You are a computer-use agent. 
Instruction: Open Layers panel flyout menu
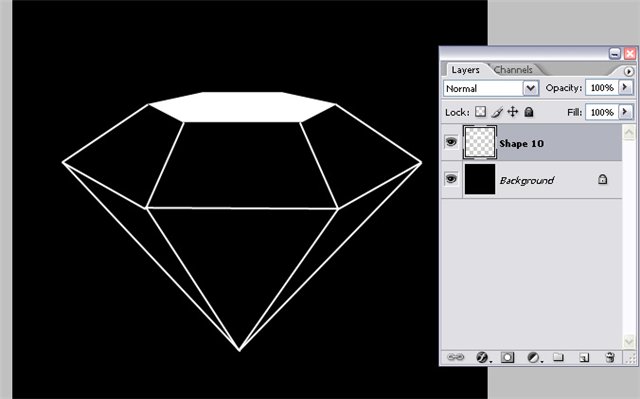click(629, 71)
